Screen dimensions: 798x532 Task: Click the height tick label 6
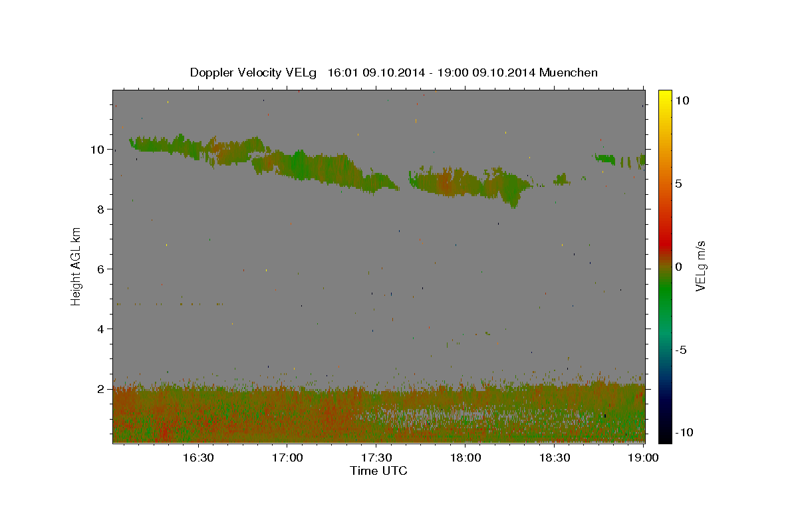(102, 269)
